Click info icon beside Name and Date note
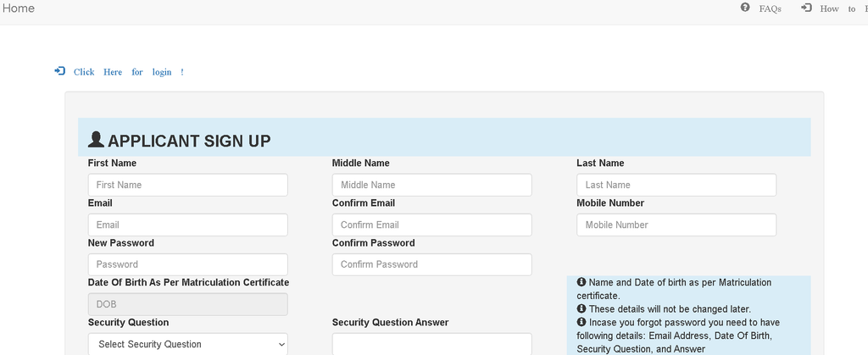 coord(581,282)
